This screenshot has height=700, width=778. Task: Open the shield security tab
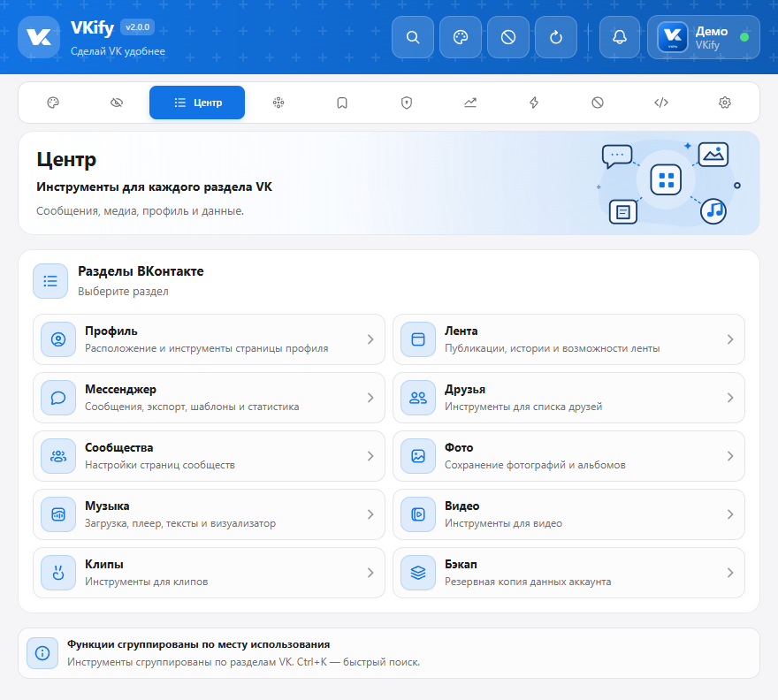coord(407,103)
